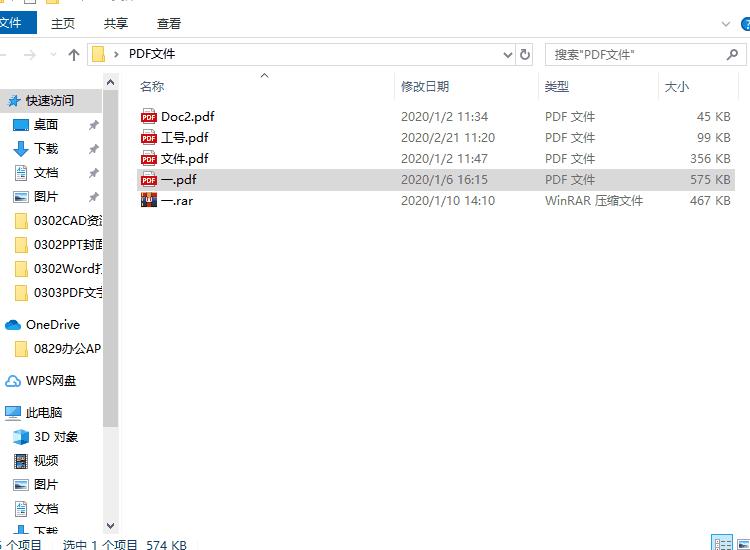Open pinned 图片 under quick access
Image resolution: width=750 pixels, height=550 pixels.
pyautogui.click(x=46, y=196)
